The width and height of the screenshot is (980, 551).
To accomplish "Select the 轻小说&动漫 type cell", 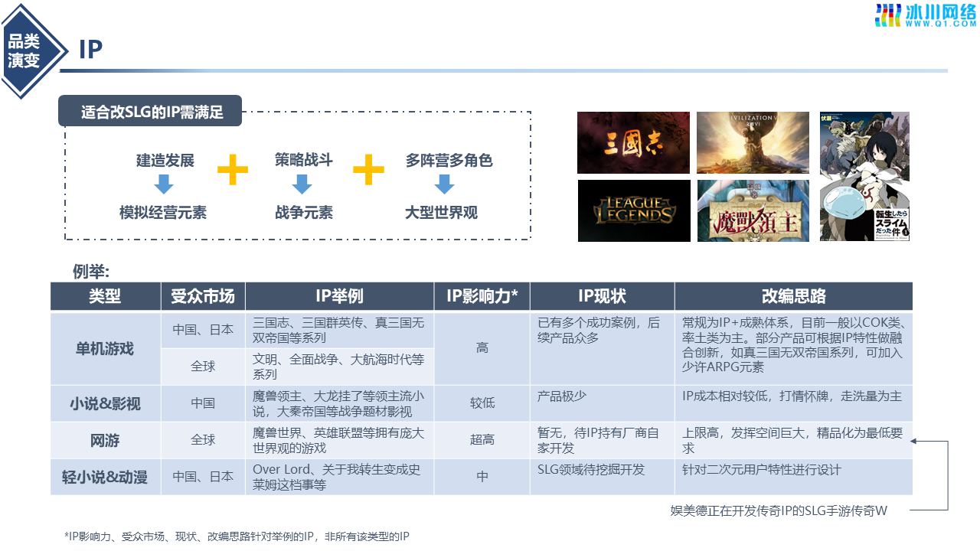I will click(105, 477).
